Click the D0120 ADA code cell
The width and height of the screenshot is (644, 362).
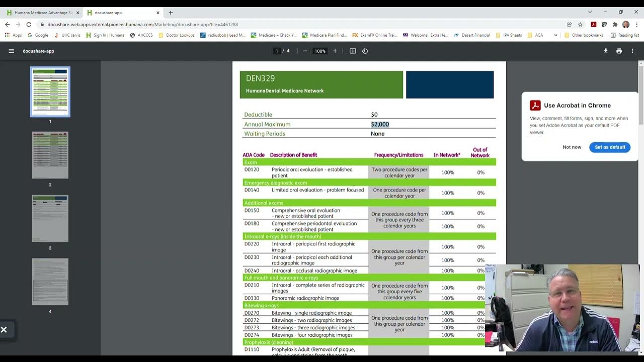click(x=252, y=169)
